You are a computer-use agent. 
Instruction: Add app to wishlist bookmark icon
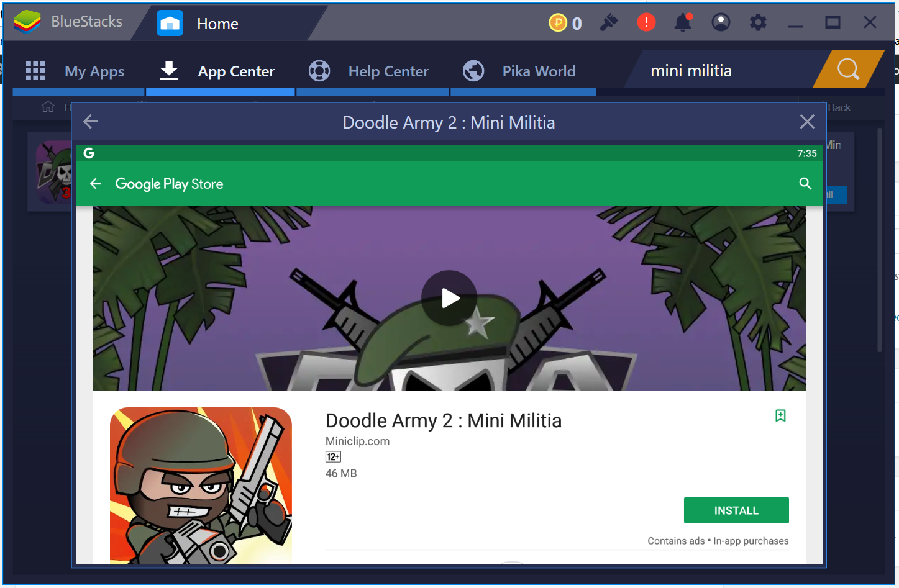780,416
